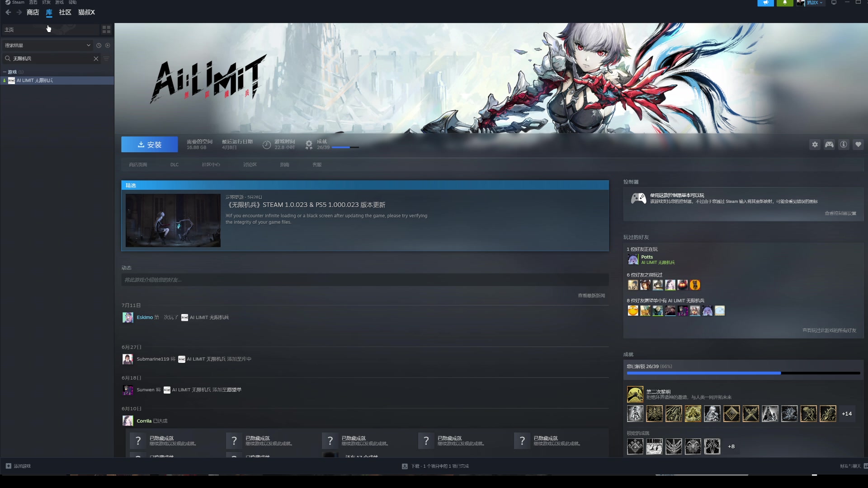
Task: Open Eskimo's profile avatar
Action: pos(127,317)
